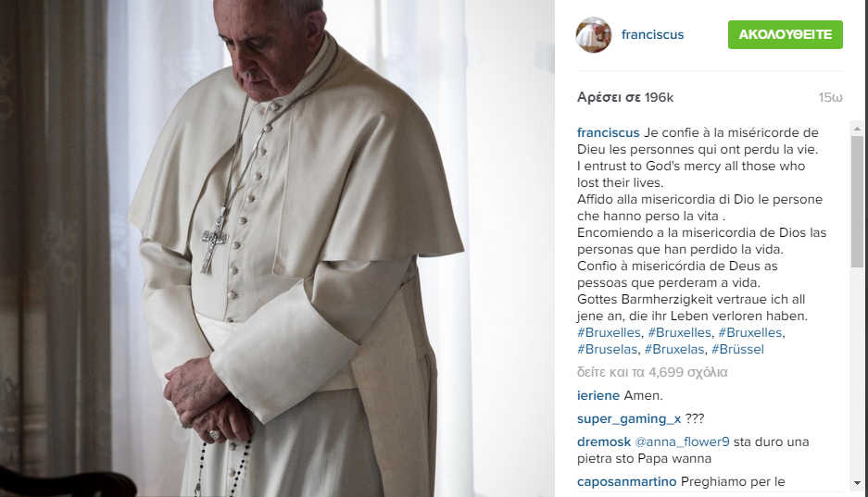The width and height of the screenshot is (868, 497).
Task: Open commenter ieriene's profile
Action: [598, 396]
